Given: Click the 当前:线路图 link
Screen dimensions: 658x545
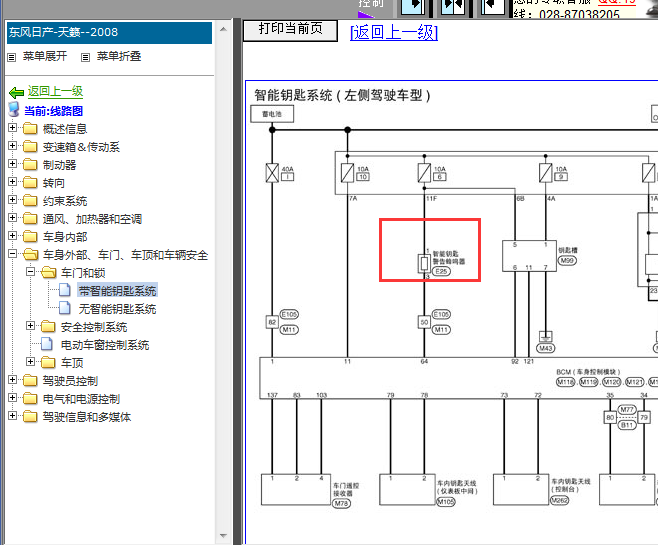Looking at the screenshot, I should click(x=54, y=111).
